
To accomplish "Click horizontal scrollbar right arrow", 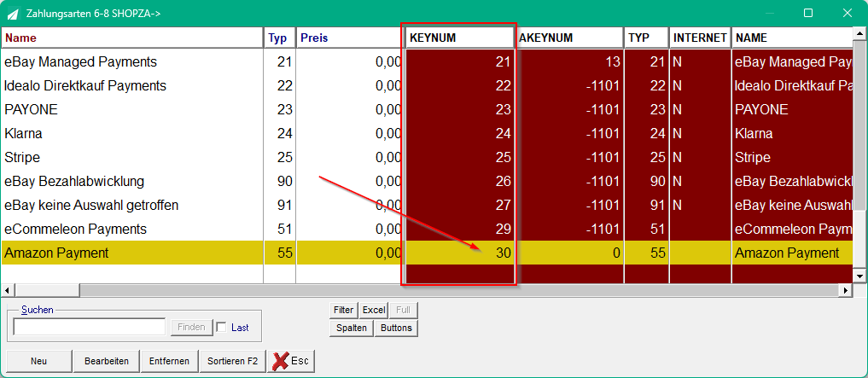I will coord(845,290).
